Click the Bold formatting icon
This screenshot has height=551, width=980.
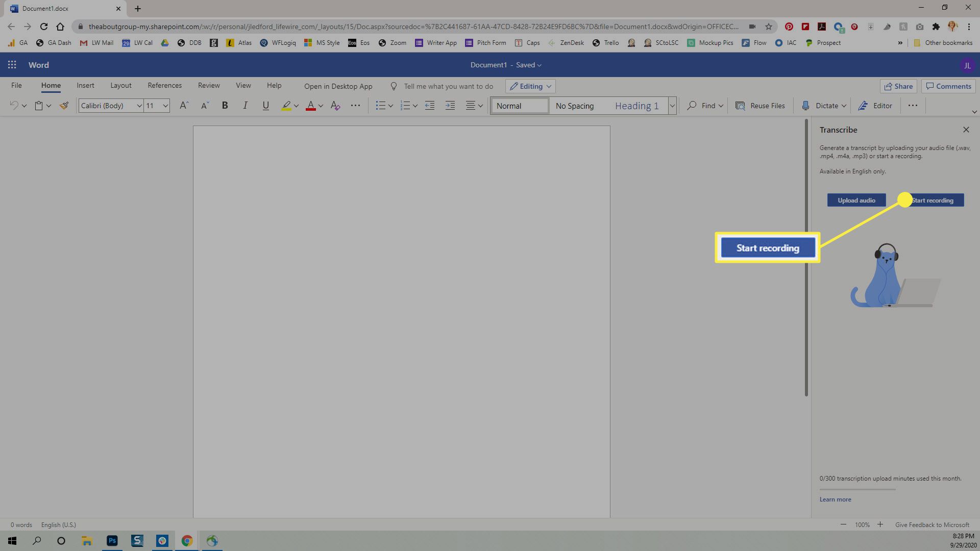(x=225, y=106)
